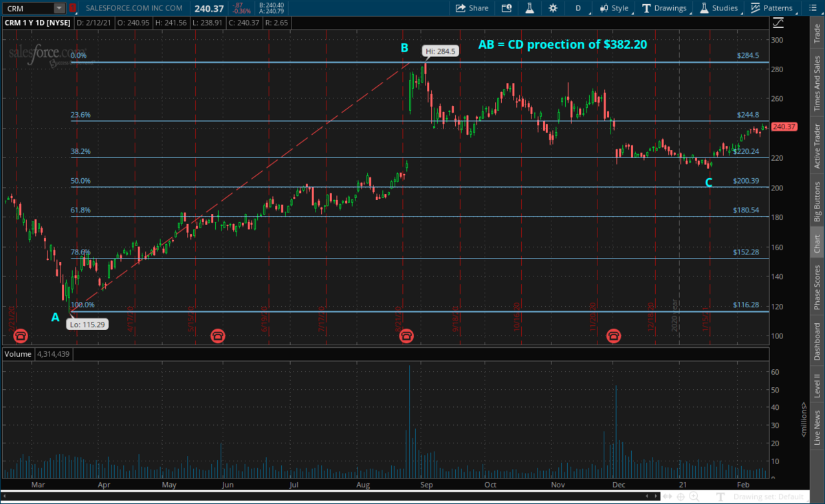Select the AB = CD projection text annotation
This screenshot has height=504, width=825.
tap(563, 45)
